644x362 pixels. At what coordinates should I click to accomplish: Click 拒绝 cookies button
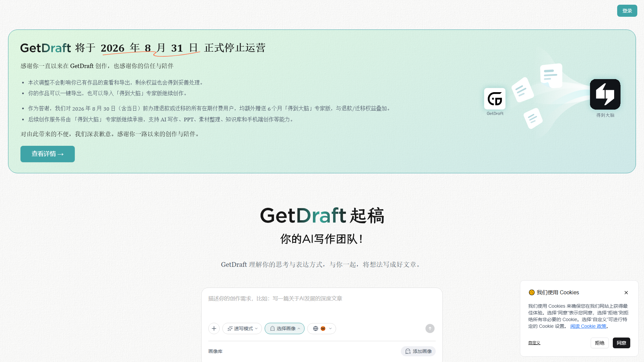(x=600, y=343)
